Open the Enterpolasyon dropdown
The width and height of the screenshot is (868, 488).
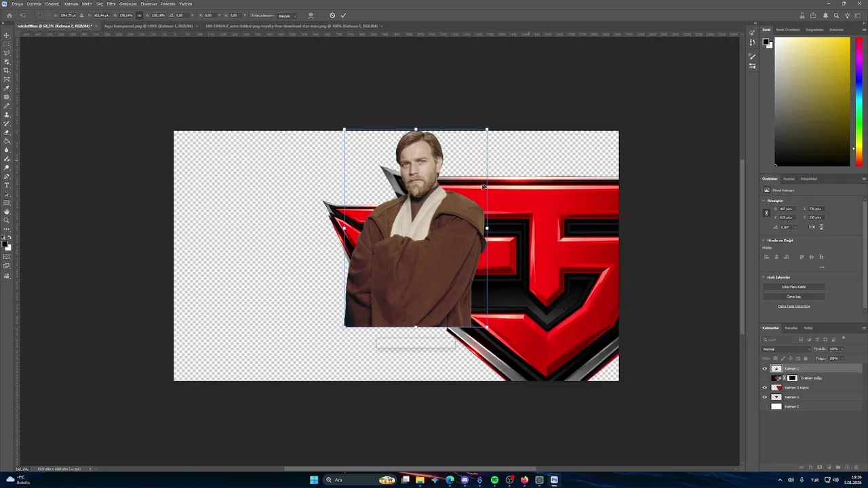(288, 16)
